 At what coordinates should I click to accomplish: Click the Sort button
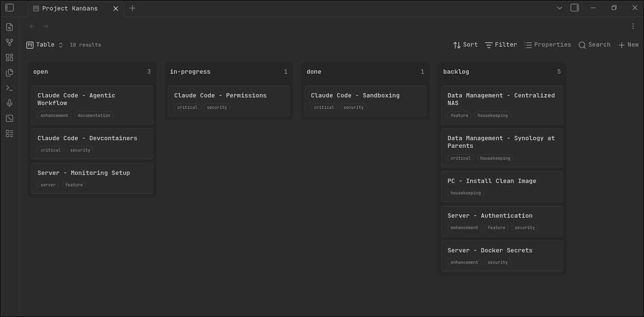tap(466, 45)
